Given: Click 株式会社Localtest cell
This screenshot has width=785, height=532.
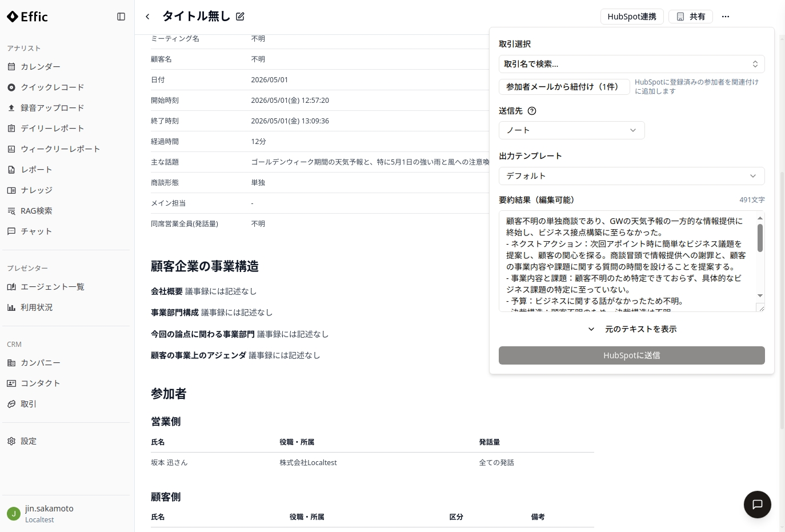Looking at the screenshot, I should (308, 463).
